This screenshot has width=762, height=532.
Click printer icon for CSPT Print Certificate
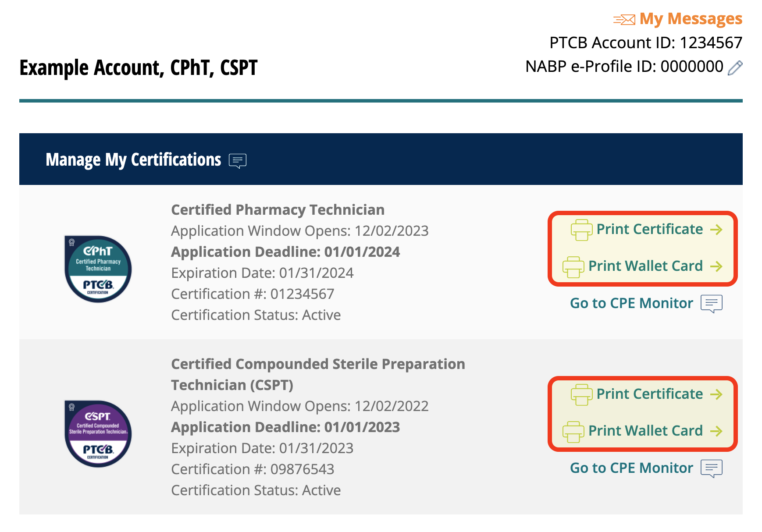581,395
